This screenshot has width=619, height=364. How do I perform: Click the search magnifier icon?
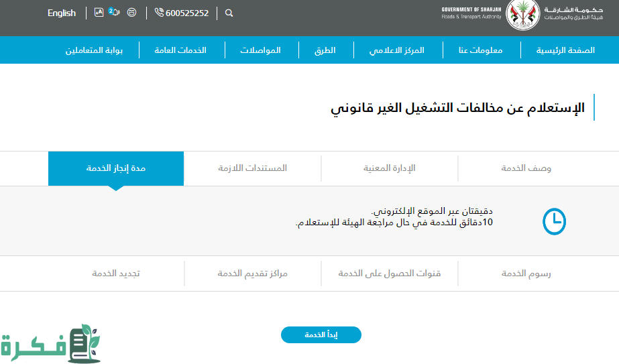(229, 13)
